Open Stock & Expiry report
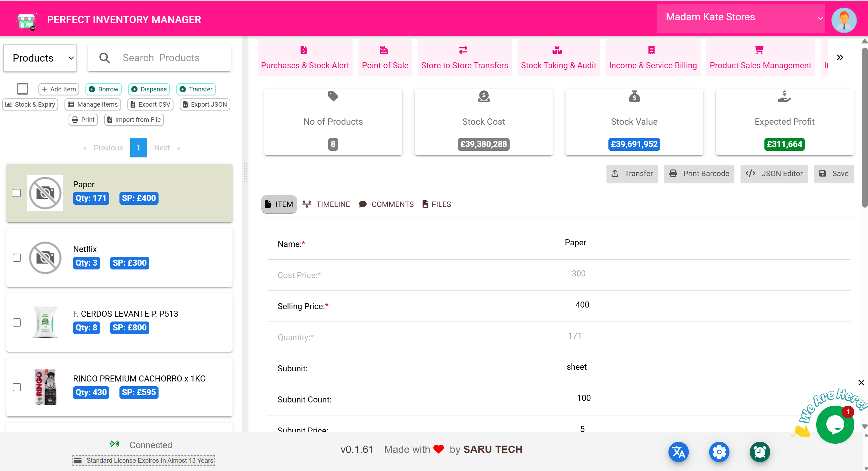The height and width of the screenshot is (471, 868). coord(30,104)
